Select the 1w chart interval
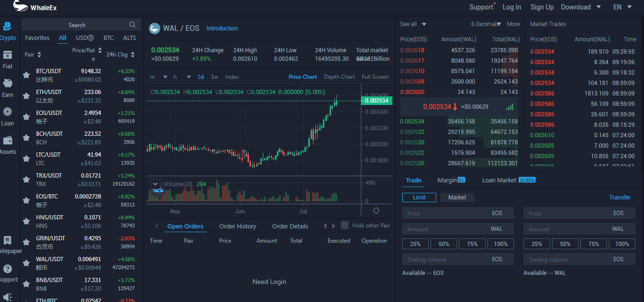 214,77
